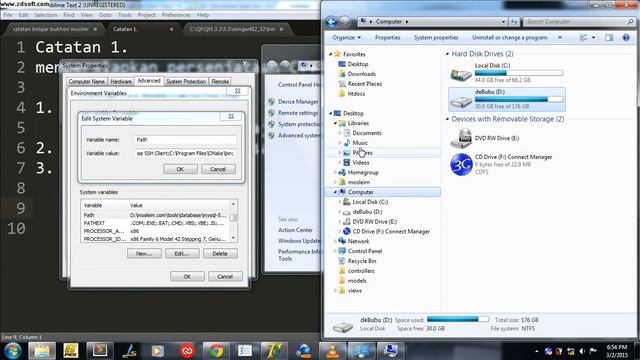
Task: Click Cancel in Environment Variables dialog
Action: click(225, 276)
